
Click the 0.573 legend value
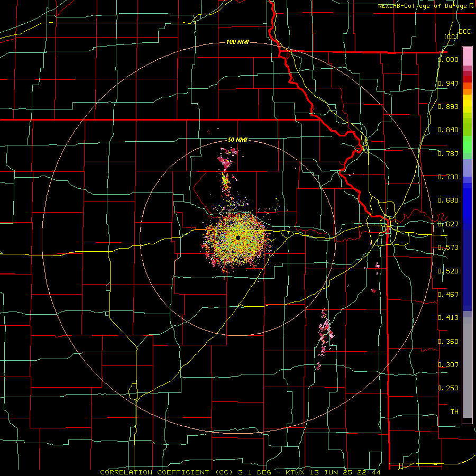448,248
